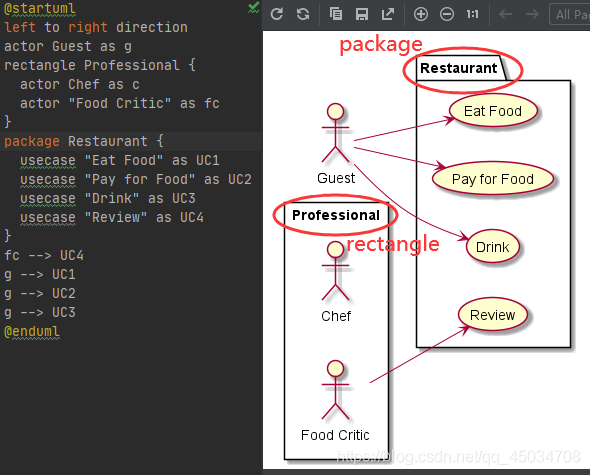
Task: Click usecase "Review" as UC4 line
Action: click(112, 217)
